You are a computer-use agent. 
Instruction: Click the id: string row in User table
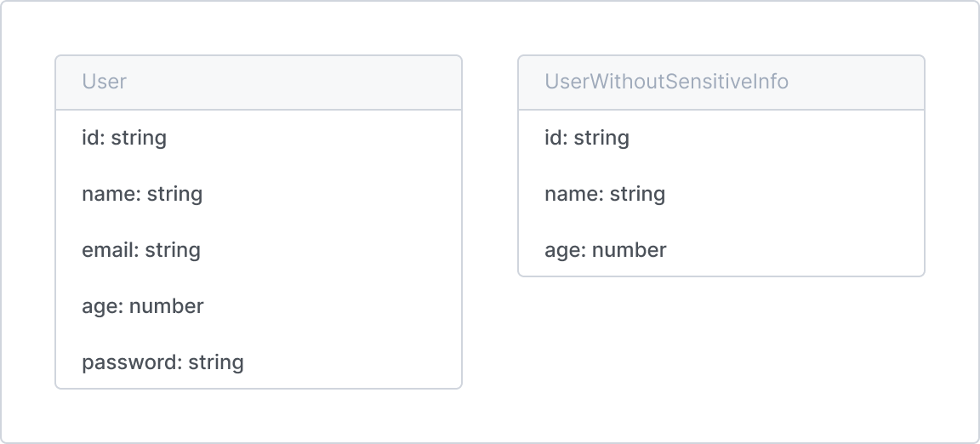[x=259, y=138]
